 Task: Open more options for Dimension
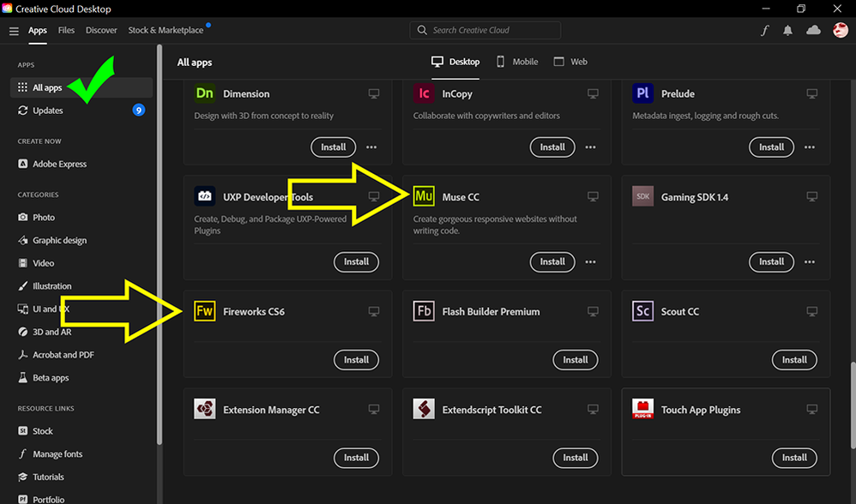point(371,147)
